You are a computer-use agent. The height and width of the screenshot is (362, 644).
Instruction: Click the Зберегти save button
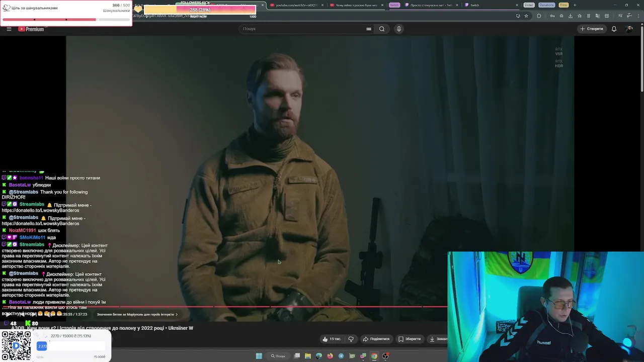pos(410,339)
